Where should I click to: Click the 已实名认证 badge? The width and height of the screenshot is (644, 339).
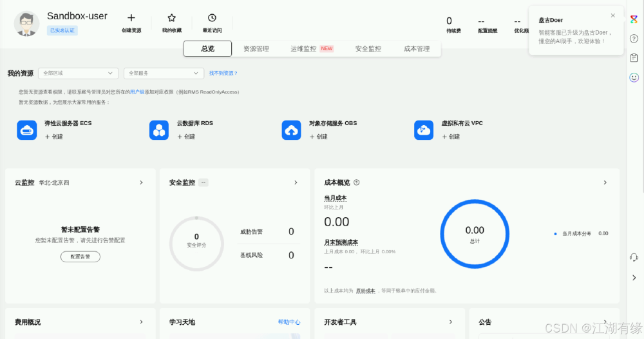tap(62, 30)
